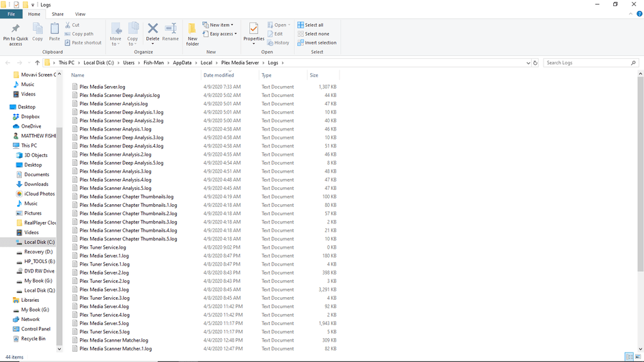The image size is (644, 362).
Task: Open Dropbox in navigation pane
Action: [x=30, y=117]
